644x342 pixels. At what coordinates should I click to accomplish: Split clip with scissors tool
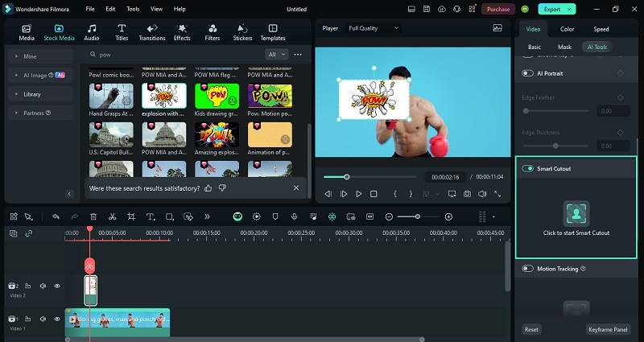coord(112,216)
